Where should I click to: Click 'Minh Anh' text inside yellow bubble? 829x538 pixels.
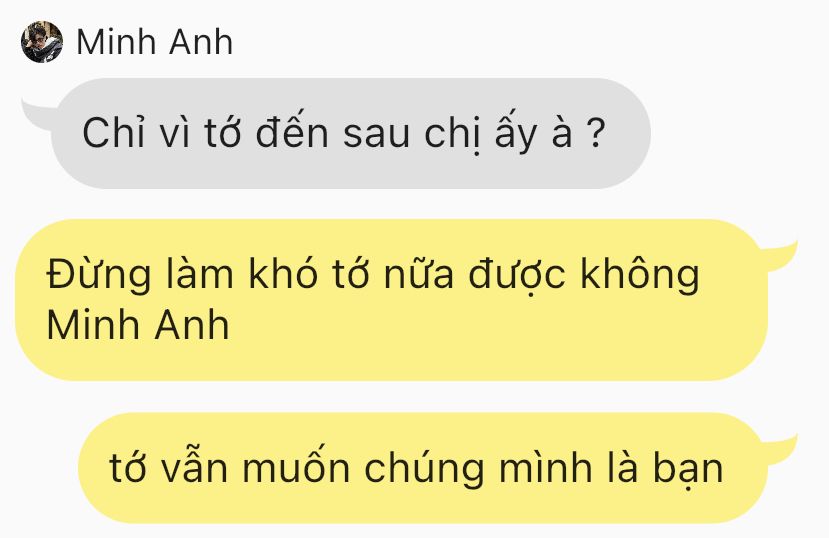tap(138, 325)
